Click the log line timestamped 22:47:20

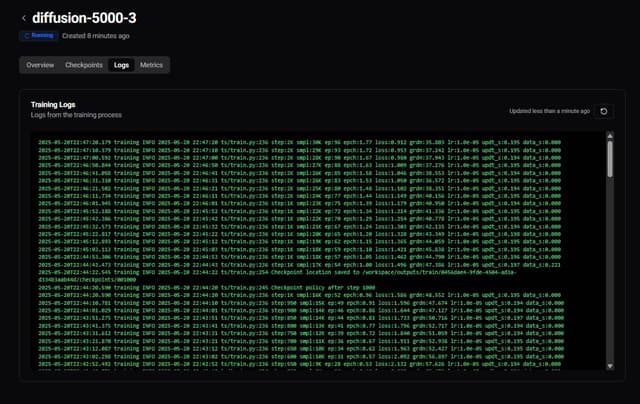pyautogui.click(x=299, y=142)
